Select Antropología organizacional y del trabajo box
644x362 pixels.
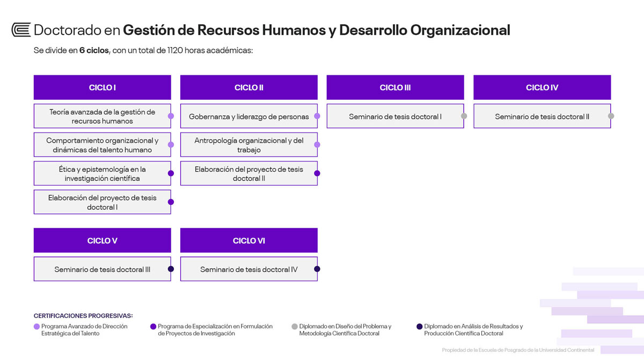[248, 145]
